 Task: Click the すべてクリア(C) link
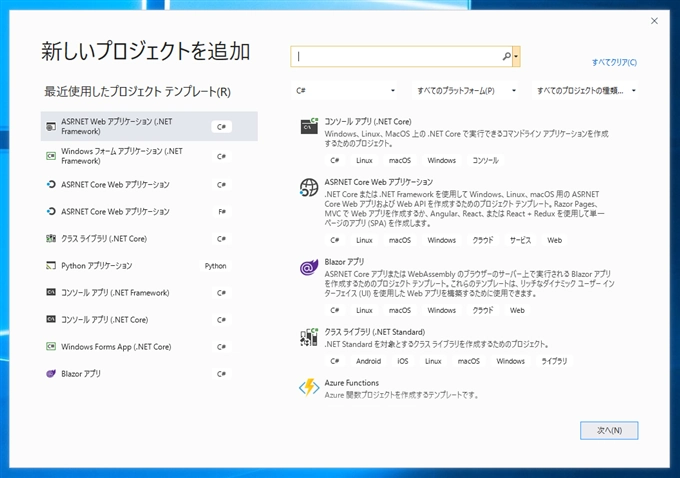coord(614,62)
